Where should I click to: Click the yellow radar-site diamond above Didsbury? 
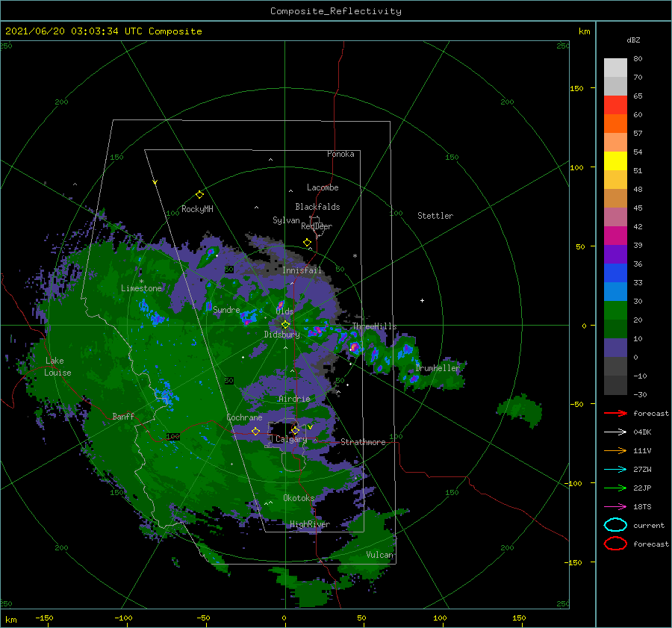pyautogui.click(x=285, y=325)
